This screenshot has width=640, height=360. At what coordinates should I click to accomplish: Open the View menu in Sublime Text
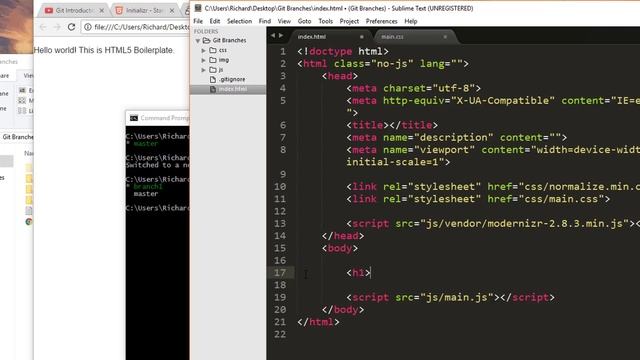[x=284, y=21]
